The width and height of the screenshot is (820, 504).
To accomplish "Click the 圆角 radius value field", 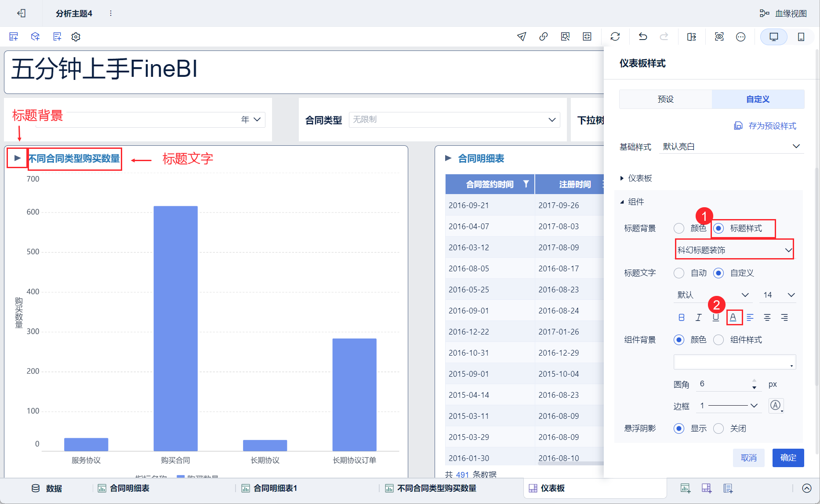I will point(723,384).
